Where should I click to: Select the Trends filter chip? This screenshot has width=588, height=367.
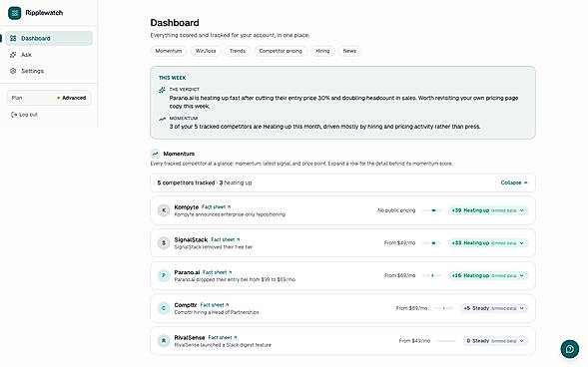tap(238, 51)
